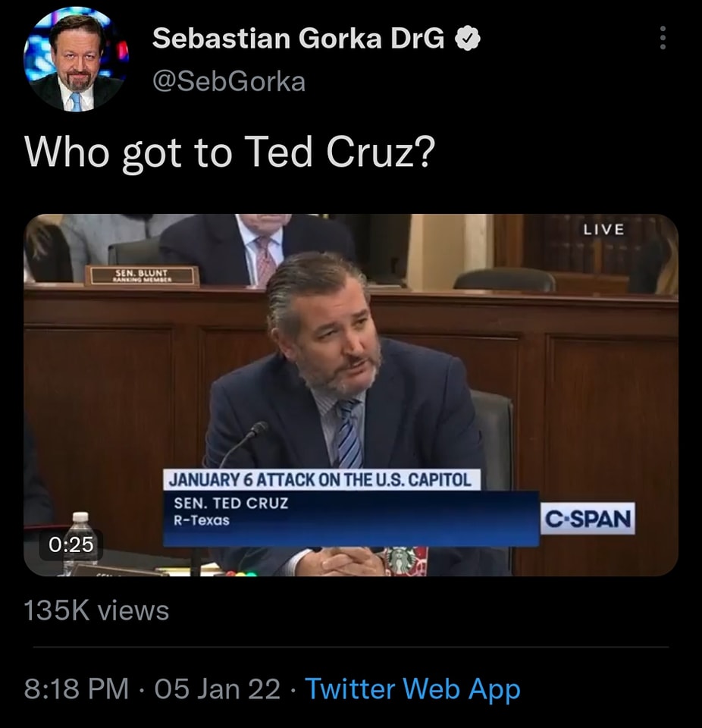This screenshot has width=702, height=728.
Task: Click the LIVE indicator on the video
Action: tap(603, 229)
